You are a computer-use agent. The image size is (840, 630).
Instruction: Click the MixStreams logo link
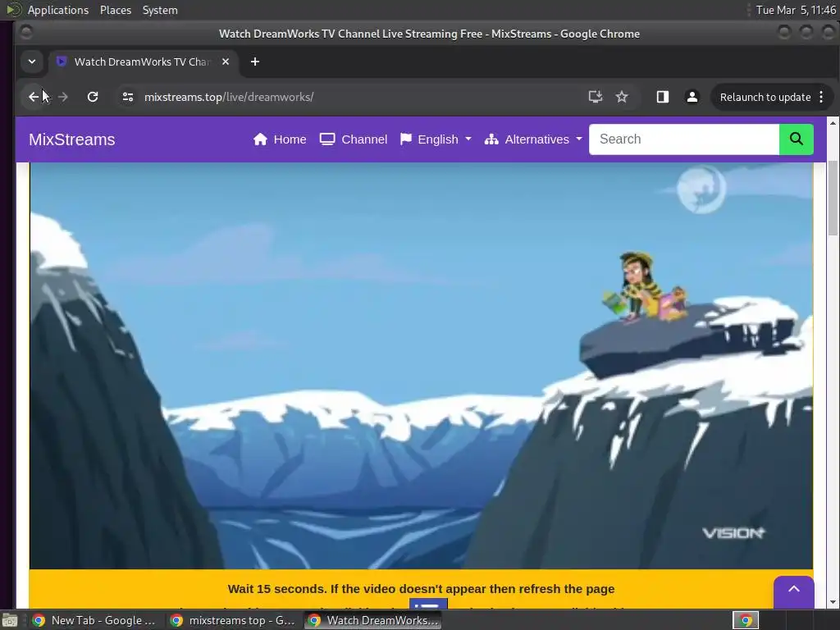pos(72,139)
